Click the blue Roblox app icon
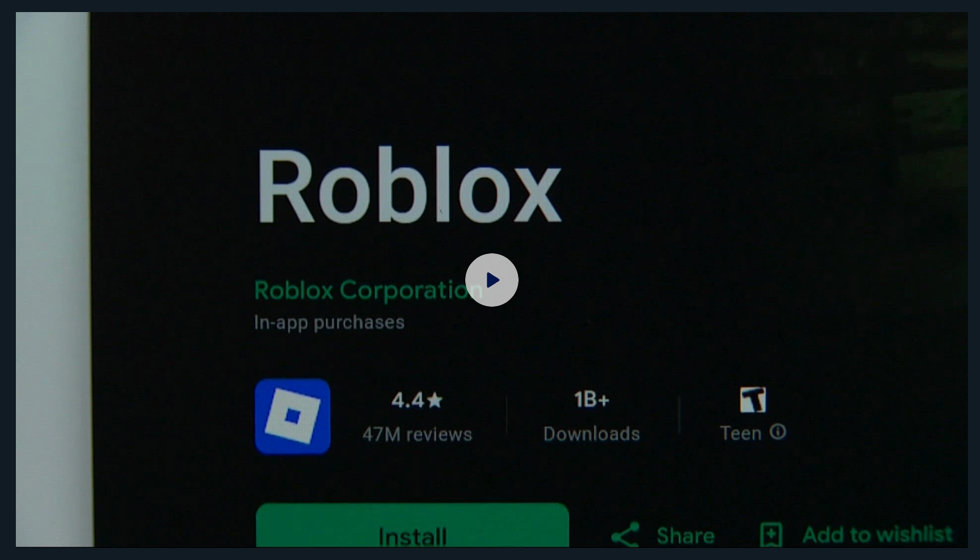Viewport: 980px width, 560px height. coord(293,417)
